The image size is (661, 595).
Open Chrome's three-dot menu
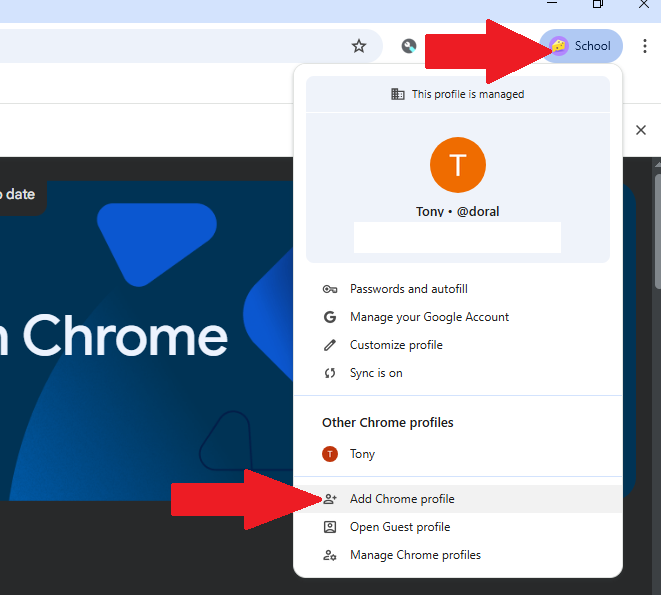coord(644,46)
